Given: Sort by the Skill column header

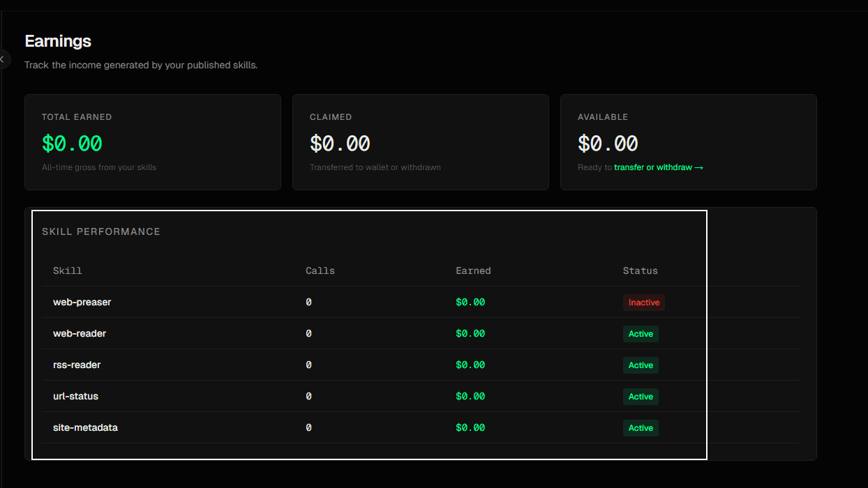Looking at the screenshot, I should tap(67, 270).
